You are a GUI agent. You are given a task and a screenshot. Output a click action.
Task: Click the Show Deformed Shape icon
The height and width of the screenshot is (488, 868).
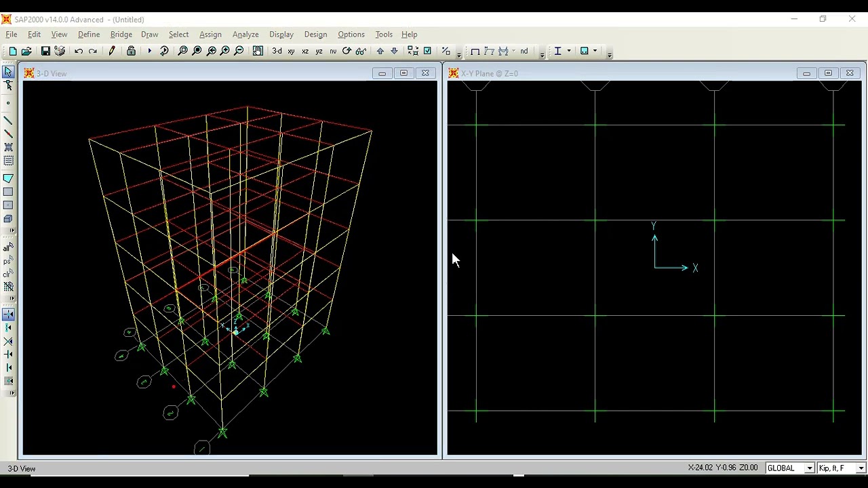tap(489, 51)
